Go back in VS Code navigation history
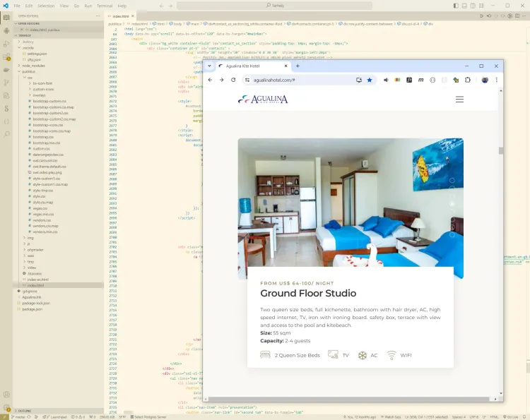Viewport: 530px width, 420px height. click(x=162, y=6)
